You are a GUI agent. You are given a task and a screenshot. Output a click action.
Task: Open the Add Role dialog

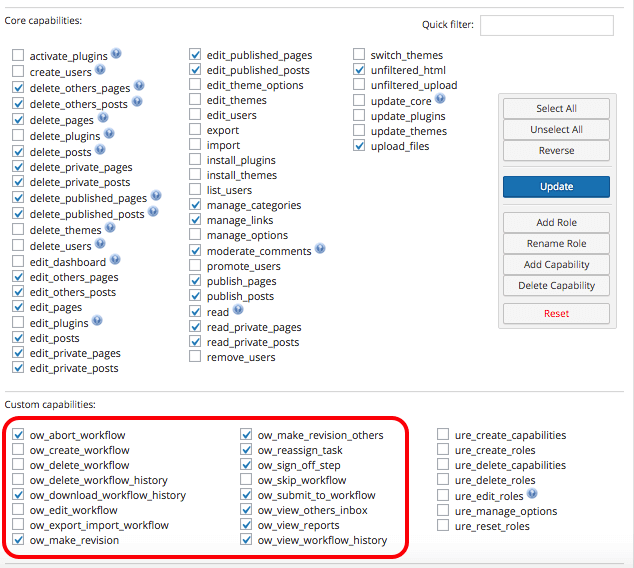[x=556, y=222]
